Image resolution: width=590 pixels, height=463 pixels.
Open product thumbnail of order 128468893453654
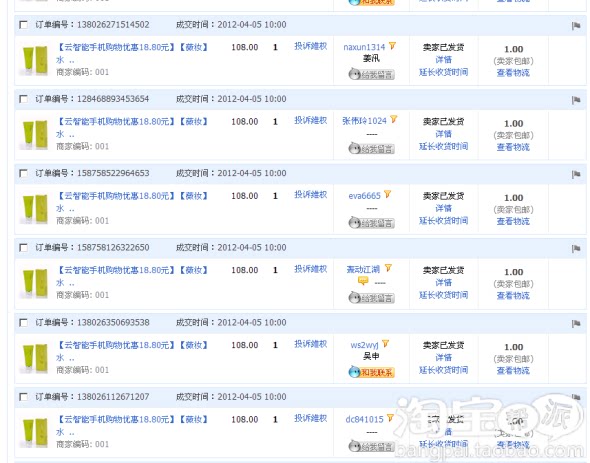click(35, 134)
